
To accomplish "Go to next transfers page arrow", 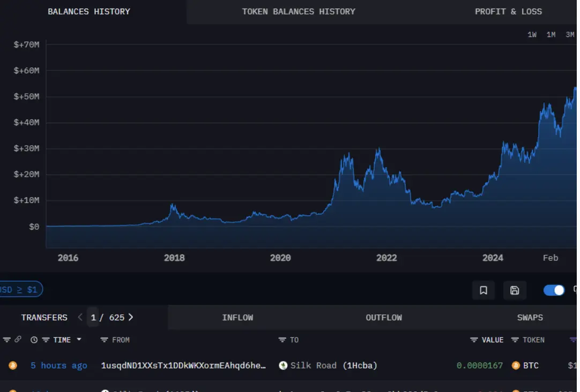I will pos(131,317).
